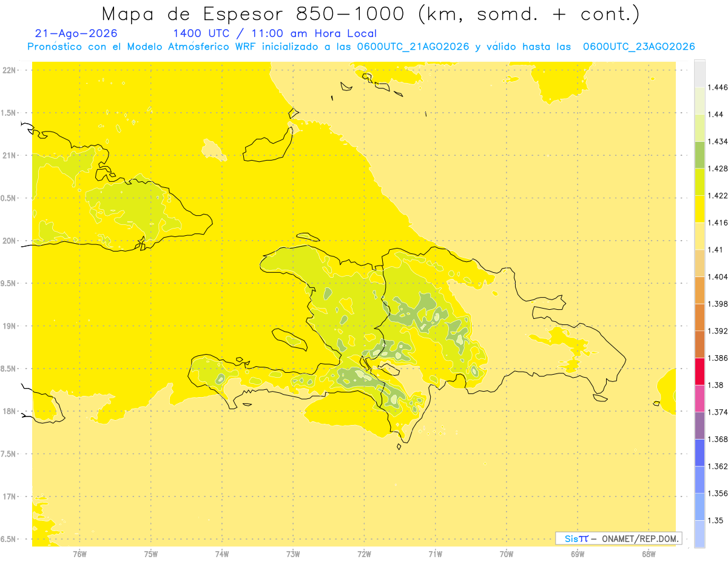Click the valid-until time "0600UTC_23AGO2026"
Viewport: 728px width, 562px height.
(x=639, y=47)
